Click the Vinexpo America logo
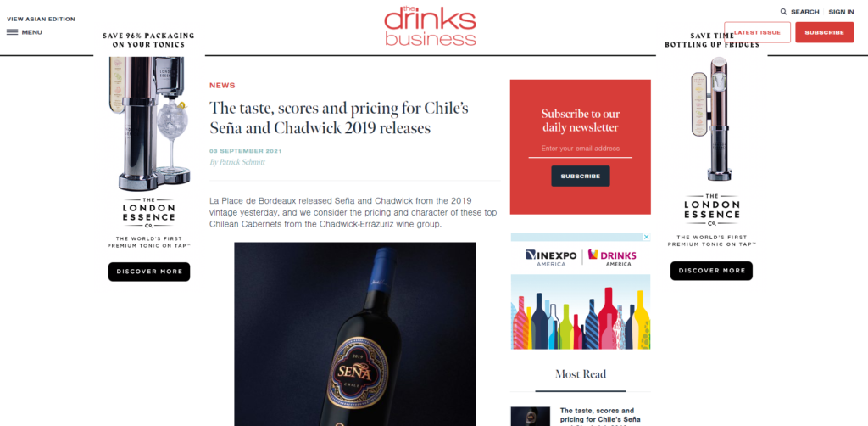The width and height of the screenshot is (868, 426). pos(551,258)
